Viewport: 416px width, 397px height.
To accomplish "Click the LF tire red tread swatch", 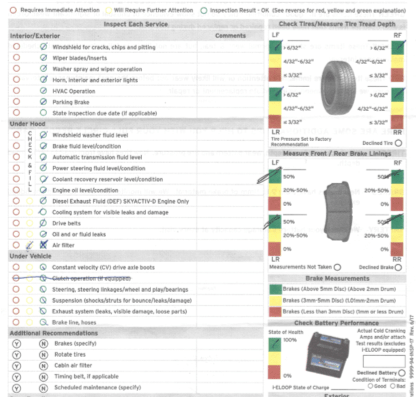I will point(275,74).
